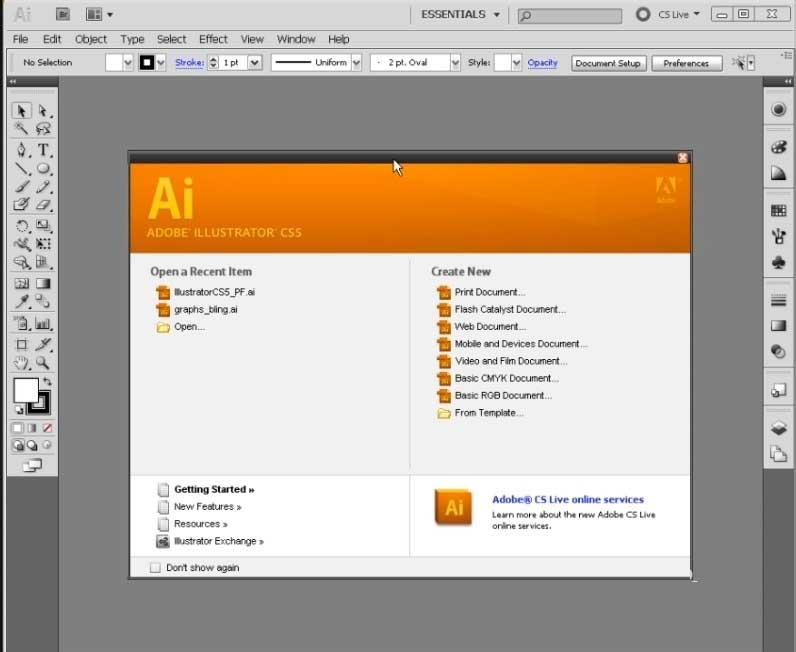Select the Eraser tool
Image resolution: width=796 pixels, height=652 pixels.
43,205
